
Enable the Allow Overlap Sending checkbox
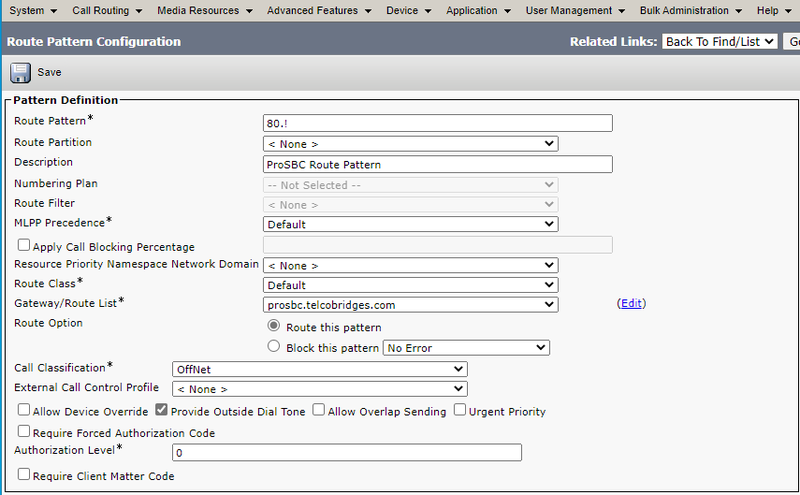click(318, 410)
